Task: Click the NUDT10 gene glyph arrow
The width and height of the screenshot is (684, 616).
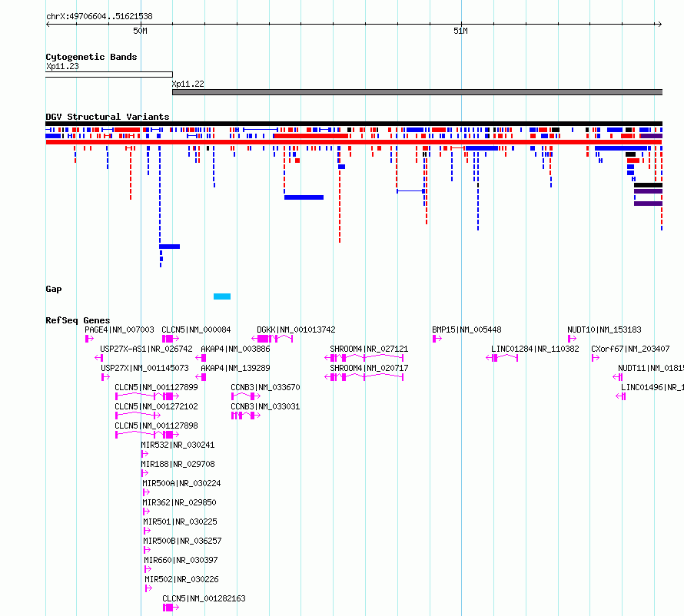Action: click(572, 339)
